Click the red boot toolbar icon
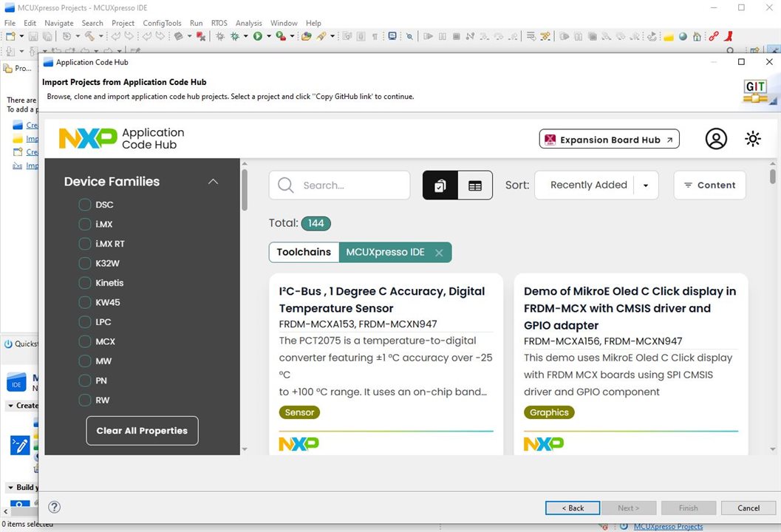Screen dimensions: 781x532 point(729,36)
